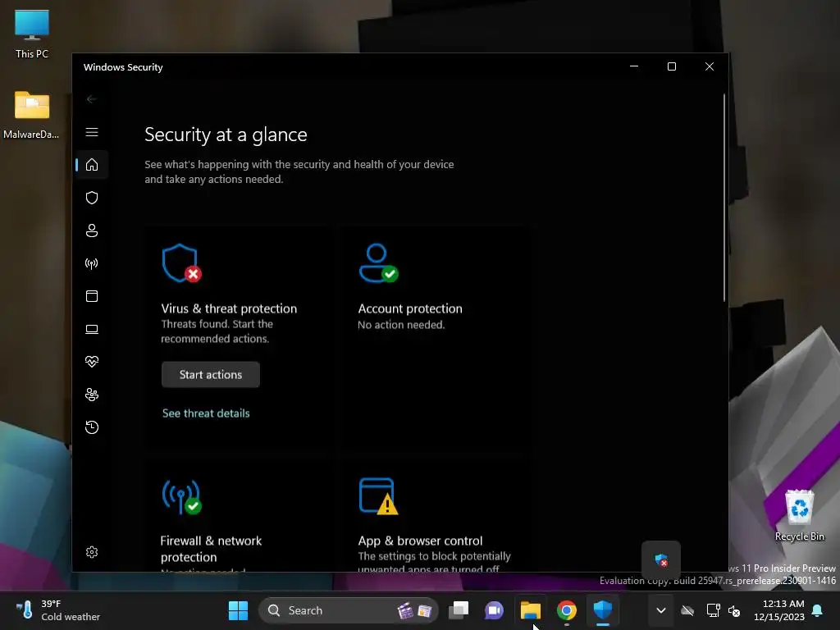Select the This PC desktop icon
This screenshot has height=630, width=840.
[32, 34]
